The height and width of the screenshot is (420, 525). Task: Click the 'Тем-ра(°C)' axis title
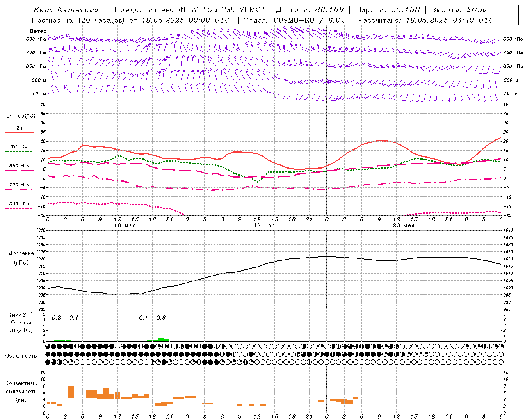click(x=19, y=116)
